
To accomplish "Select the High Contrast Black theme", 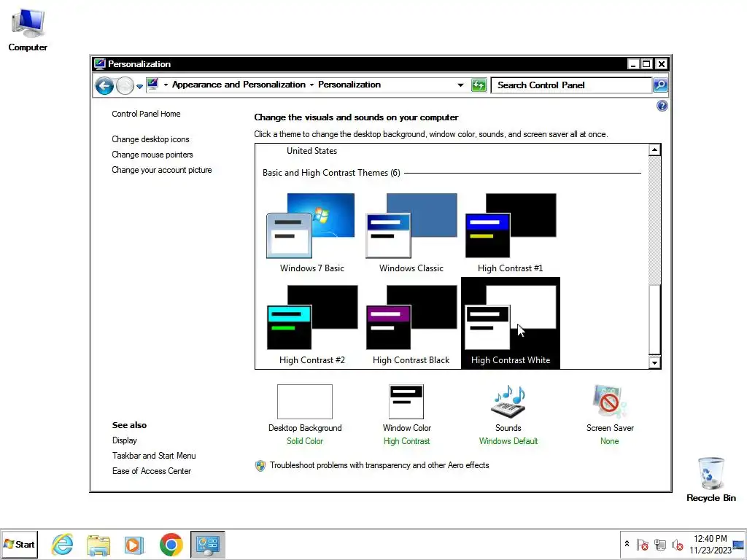I will coord(411,324).
